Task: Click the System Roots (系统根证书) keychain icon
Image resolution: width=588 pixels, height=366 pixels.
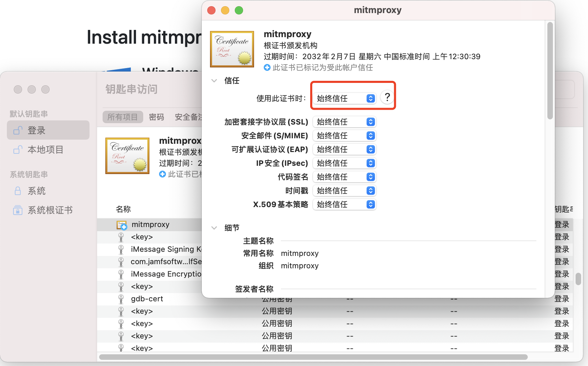Action: [x=18, y=210]
